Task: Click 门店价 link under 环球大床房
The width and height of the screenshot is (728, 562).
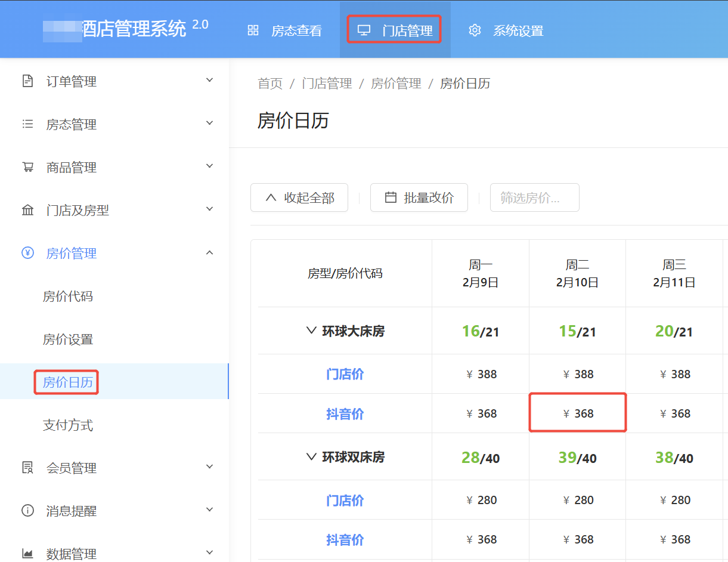Action: click(x=345, y=374)
